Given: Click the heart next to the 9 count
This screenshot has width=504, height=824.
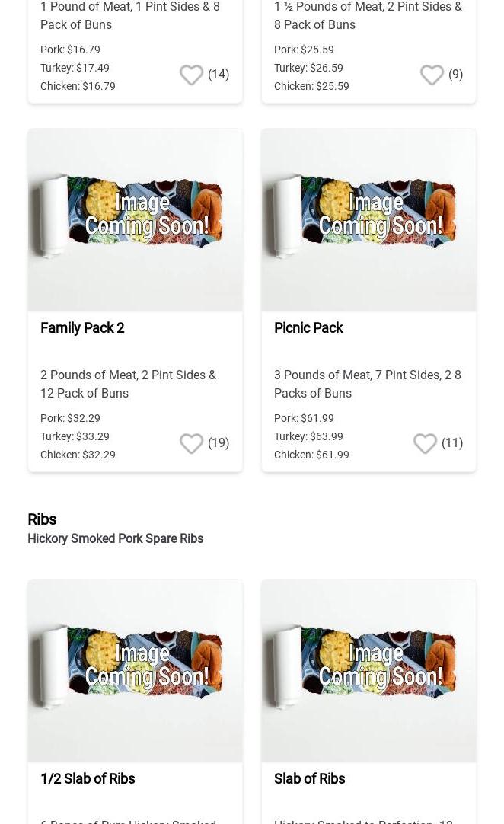Looking at the screenshot, I should click(432, 75).
